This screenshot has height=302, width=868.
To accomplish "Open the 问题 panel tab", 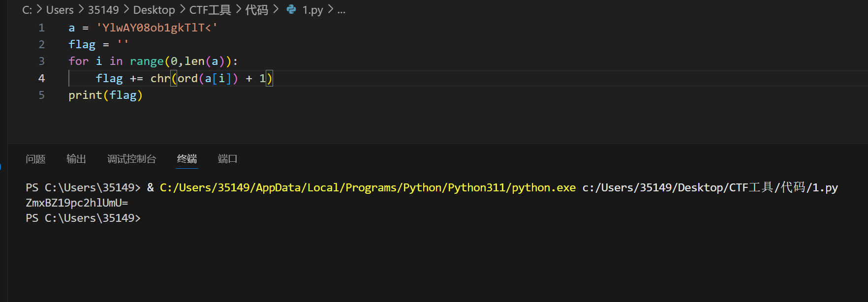I will [x=35, y=159].
